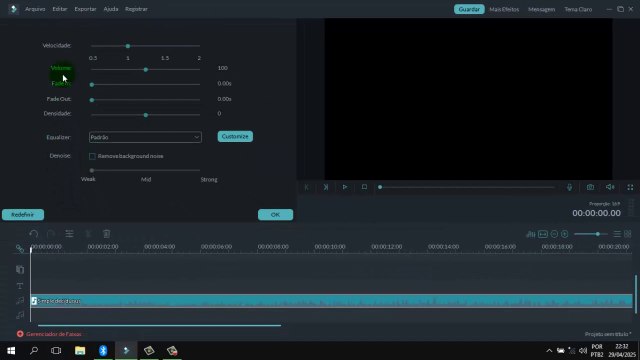Select the audio clip on the timeline
The width and height of the screenshot is (640, 360).
coord(331,301)
